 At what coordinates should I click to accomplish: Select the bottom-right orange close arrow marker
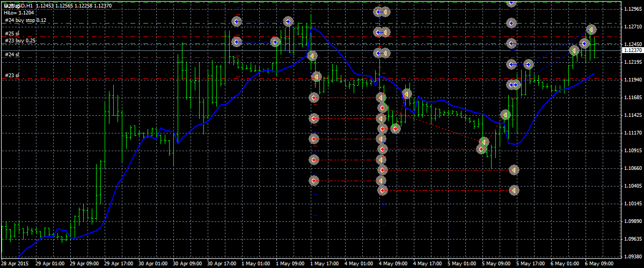[x=514, y=190]
